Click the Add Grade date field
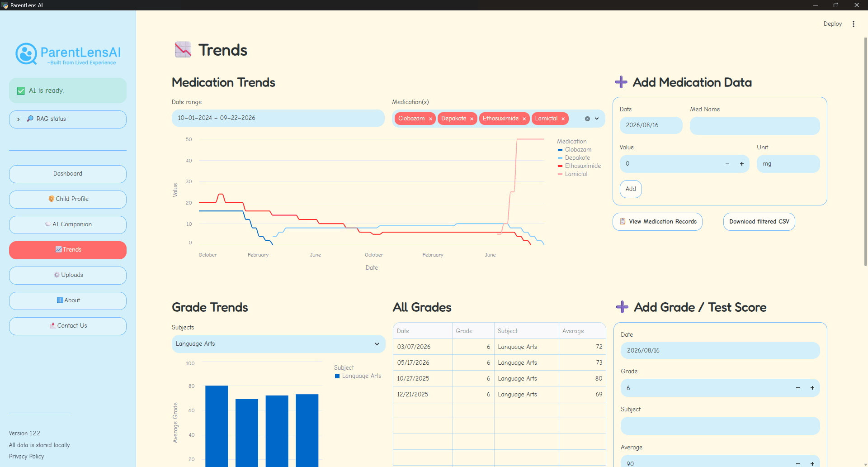868x467 pixels. (720, 351)
